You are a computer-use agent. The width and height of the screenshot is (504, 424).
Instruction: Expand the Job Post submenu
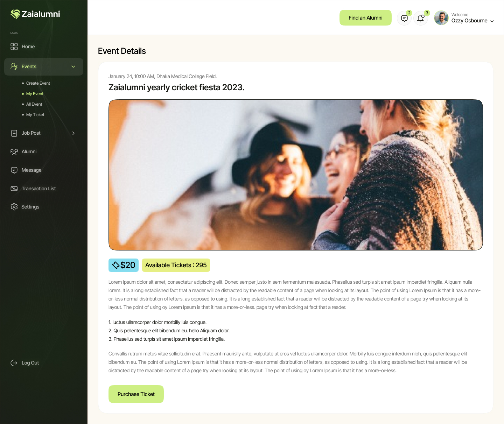73,133
